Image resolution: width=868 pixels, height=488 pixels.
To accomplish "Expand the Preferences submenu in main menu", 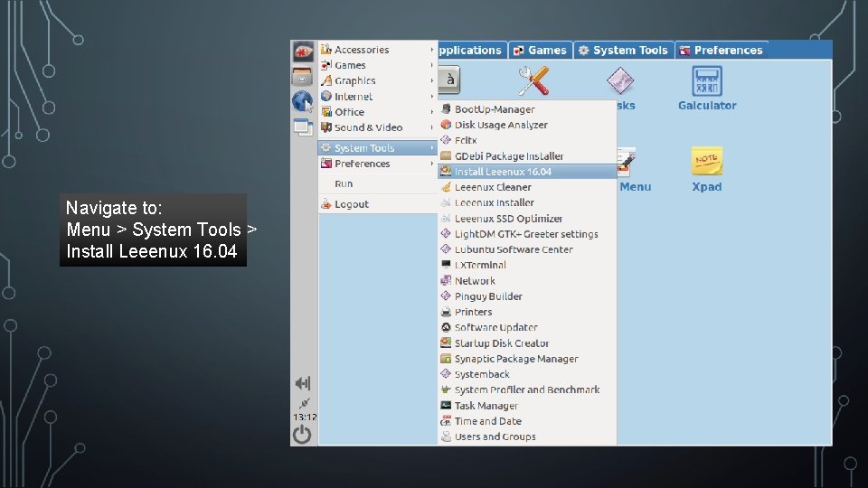I will [378, 164].
